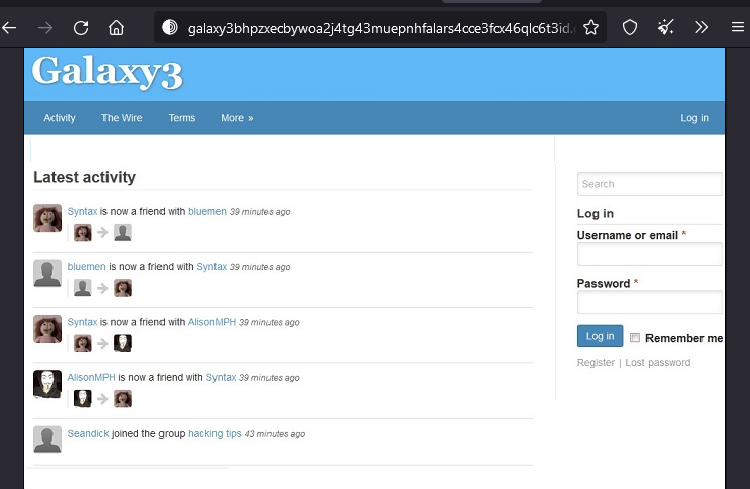Viewport: 750px width, 489px height.
Task: Click small Syntax avatar under second activity
Action: (123, 288)
